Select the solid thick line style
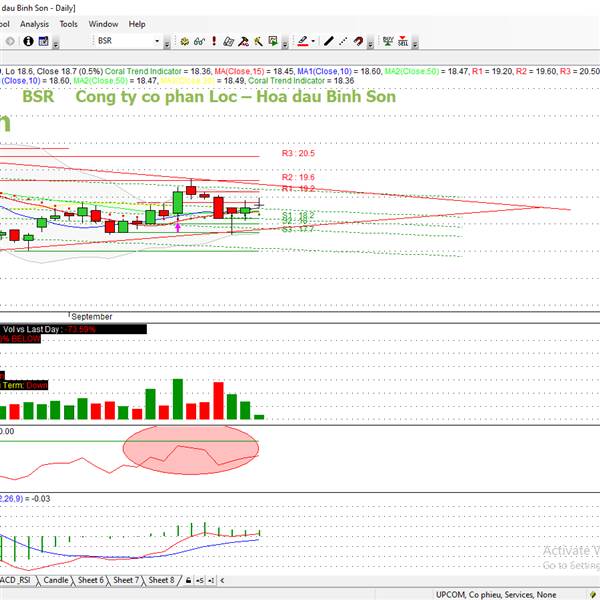 coord(329,41)
